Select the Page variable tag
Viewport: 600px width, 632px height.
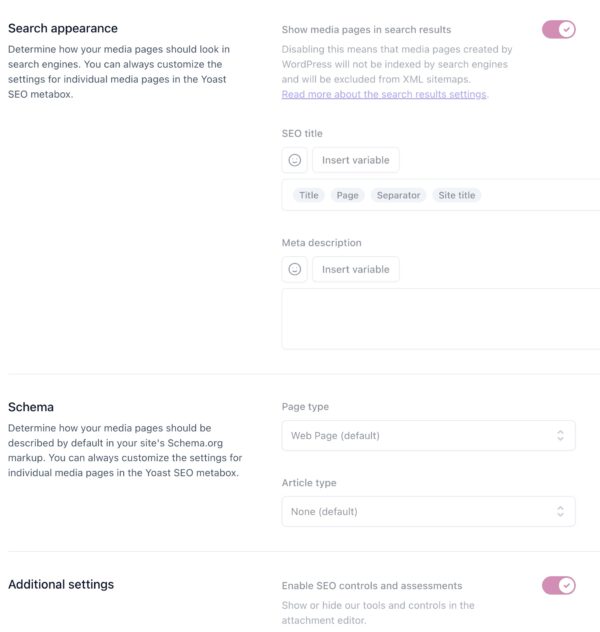pos(347,195)
